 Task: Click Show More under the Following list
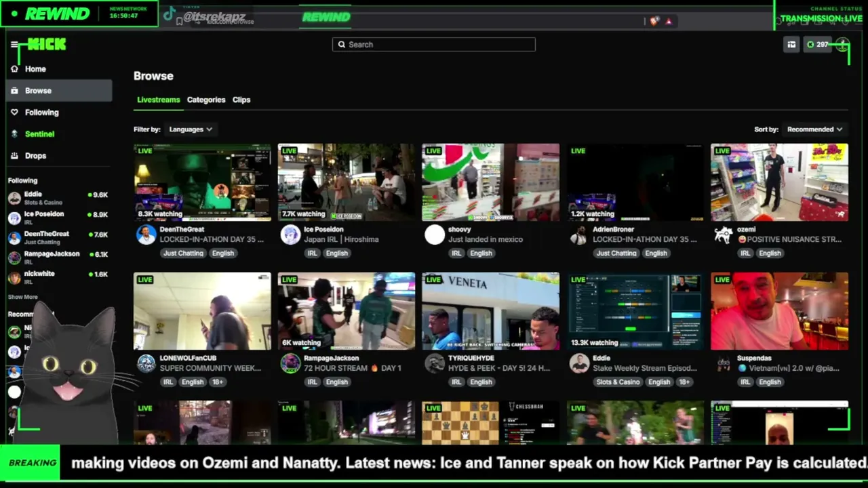pos(23,297)
